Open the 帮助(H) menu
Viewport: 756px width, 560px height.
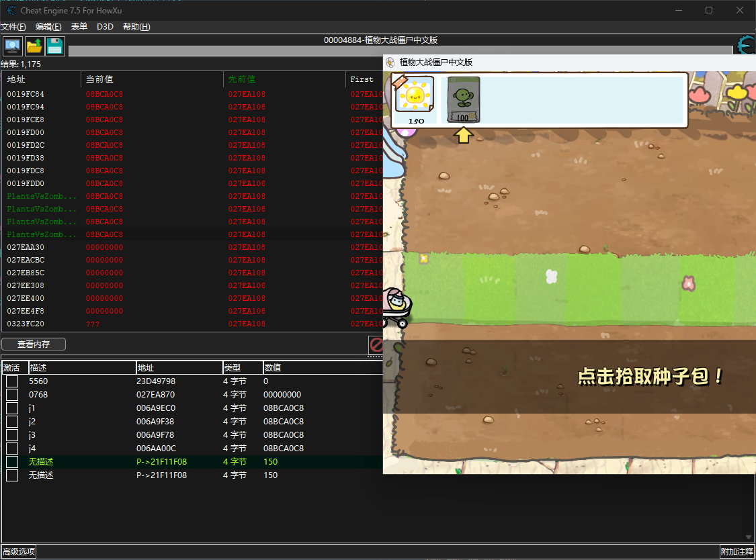click(x=136, y=27)
